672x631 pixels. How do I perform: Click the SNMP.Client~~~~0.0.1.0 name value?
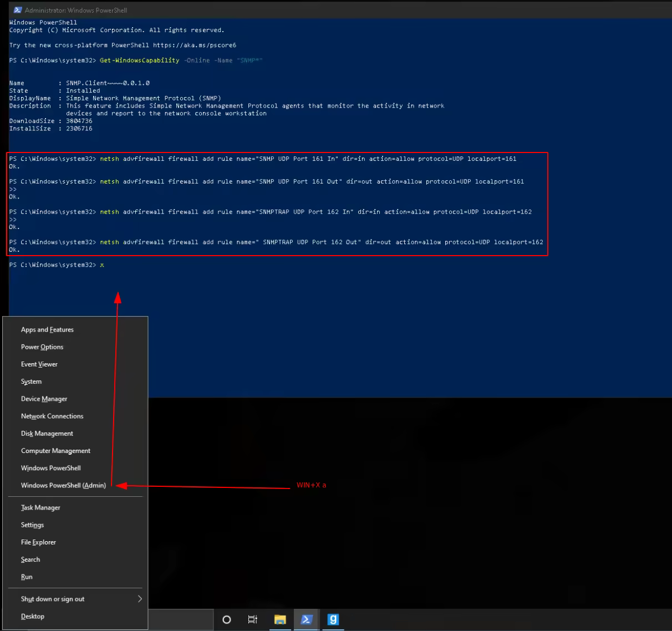[108, 83]
